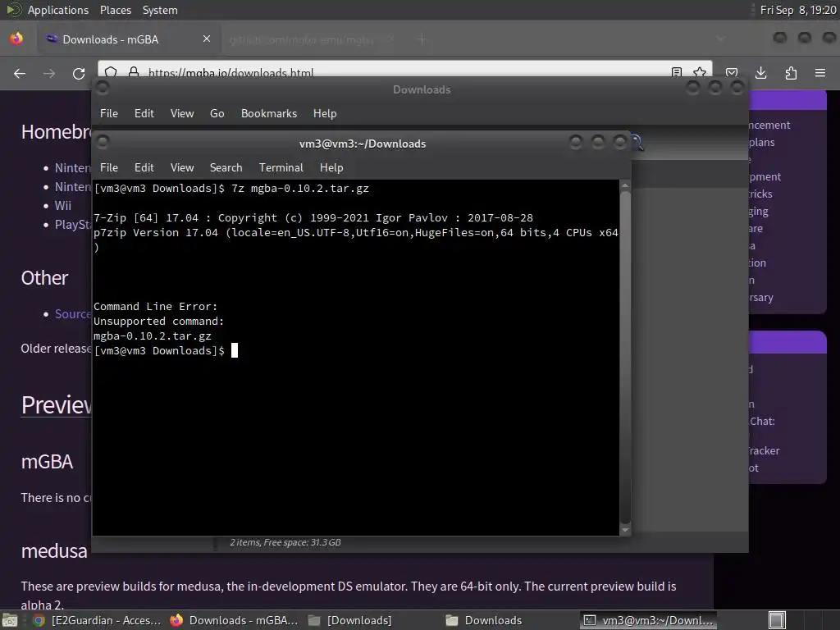
Task: Open the Wii homebrew download link
Action: click(x=62, y=206)
